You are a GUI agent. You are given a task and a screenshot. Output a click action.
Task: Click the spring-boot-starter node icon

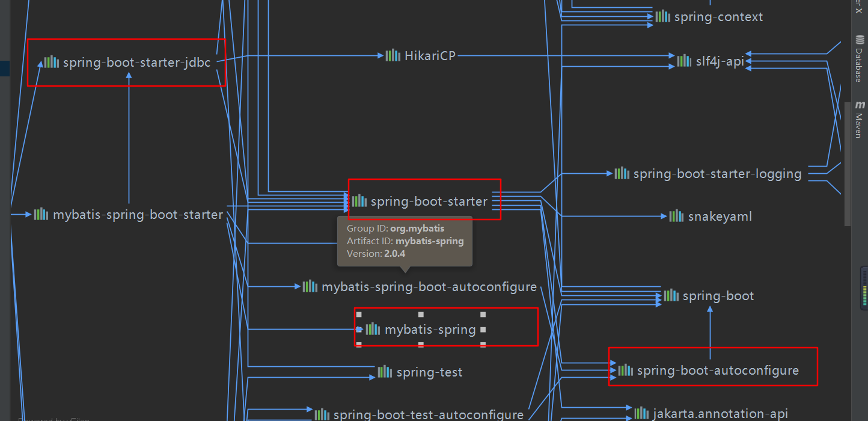359,201
